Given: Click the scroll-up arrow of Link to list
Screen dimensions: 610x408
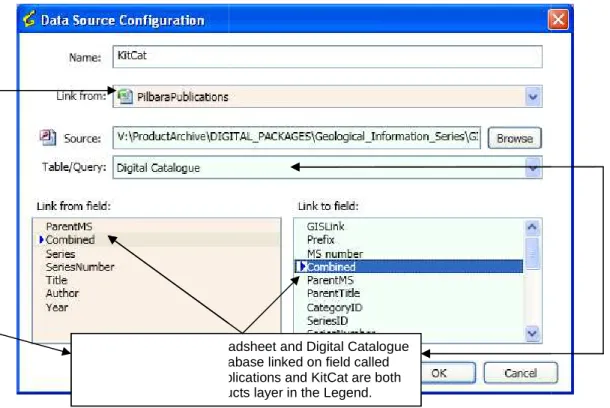Looking at the screenshot, I should coord(532,227).
